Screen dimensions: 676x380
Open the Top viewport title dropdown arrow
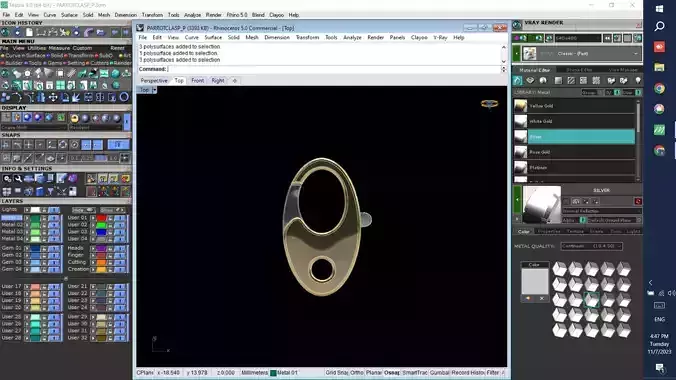[x=154, y=90]
